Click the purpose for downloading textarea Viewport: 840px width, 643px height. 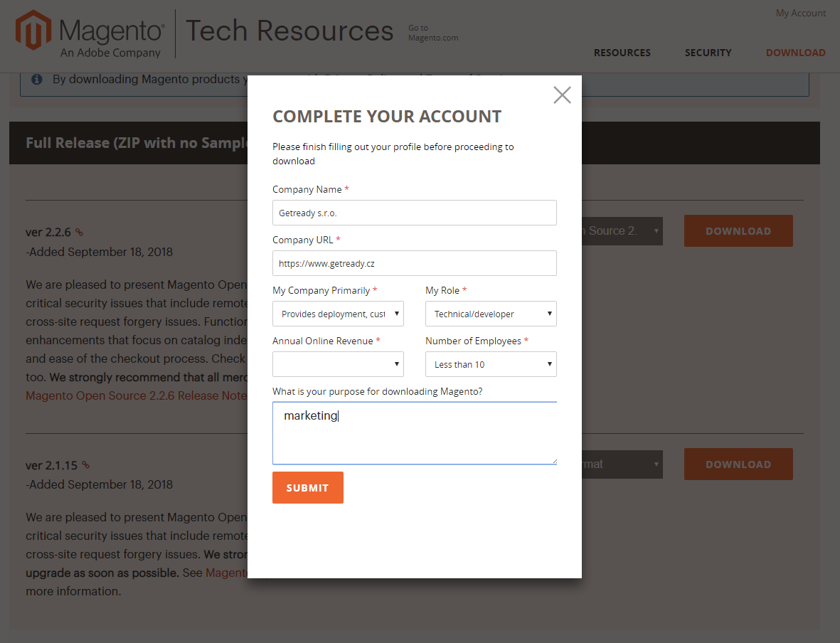[414, 433]
